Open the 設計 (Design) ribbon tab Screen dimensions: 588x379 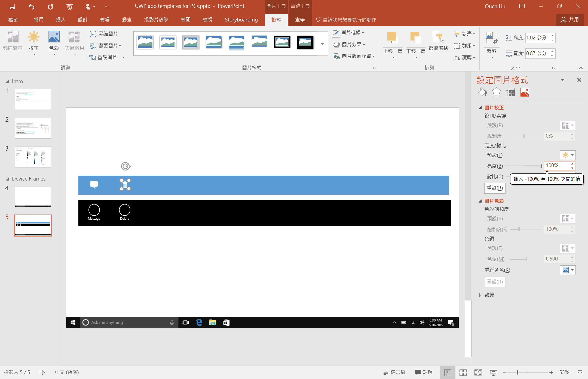82,20
